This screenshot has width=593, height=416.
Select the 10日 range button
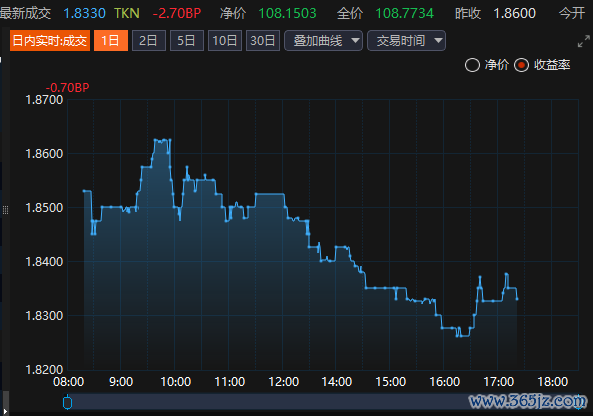click(x=225, y=40)
